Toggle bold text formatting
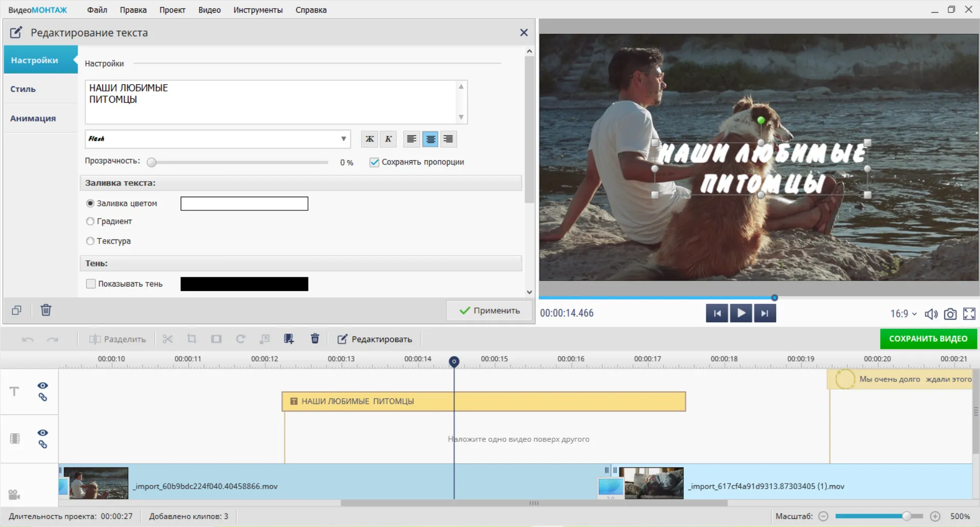The width and height of the screenshot is (980, 527). tap(370, 139)
